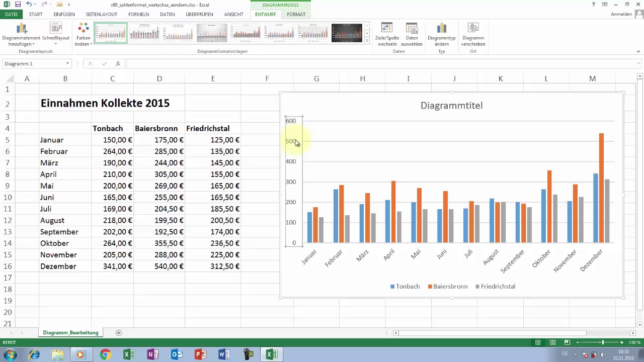Select the Diagrammtitel chart title
This screenshot has width=644, height=362.
pyautogui.click(x=451, y=105)
